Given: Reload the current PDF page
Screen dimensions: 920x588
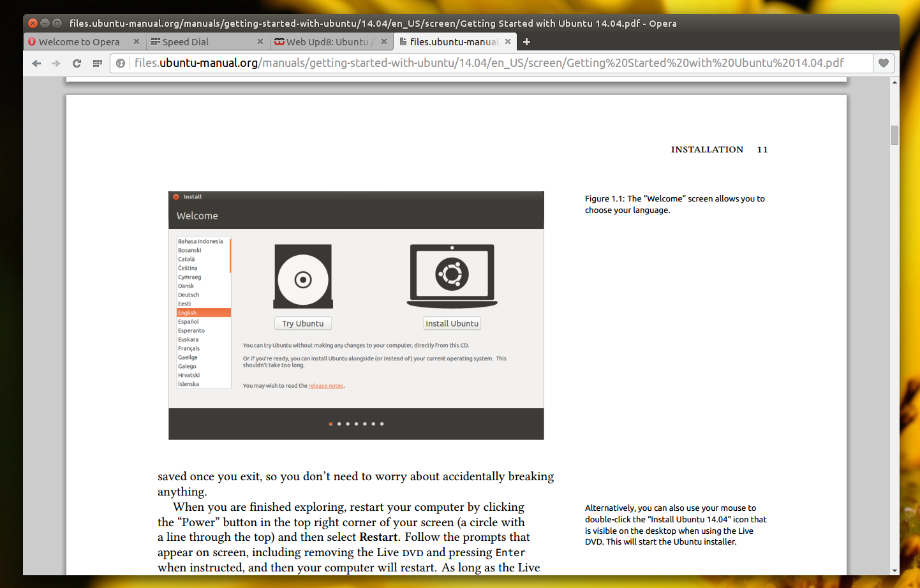Looking at the screenshot, I should (77, 63).
